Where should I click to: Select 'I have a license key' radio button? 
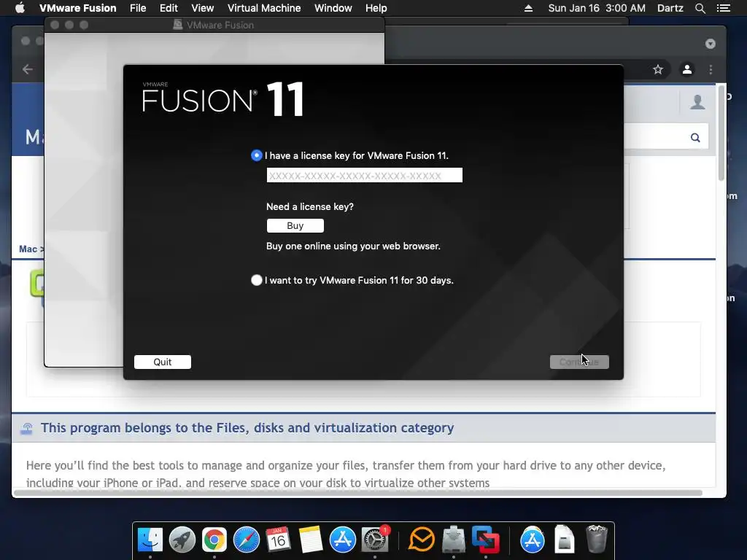coord(256,155)
